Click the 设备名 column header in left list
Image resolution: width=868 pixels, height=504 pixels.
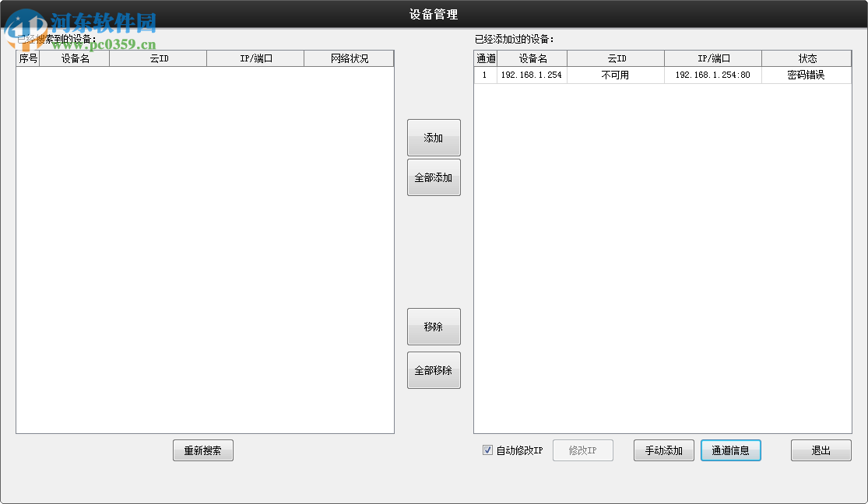pos(75,58)
